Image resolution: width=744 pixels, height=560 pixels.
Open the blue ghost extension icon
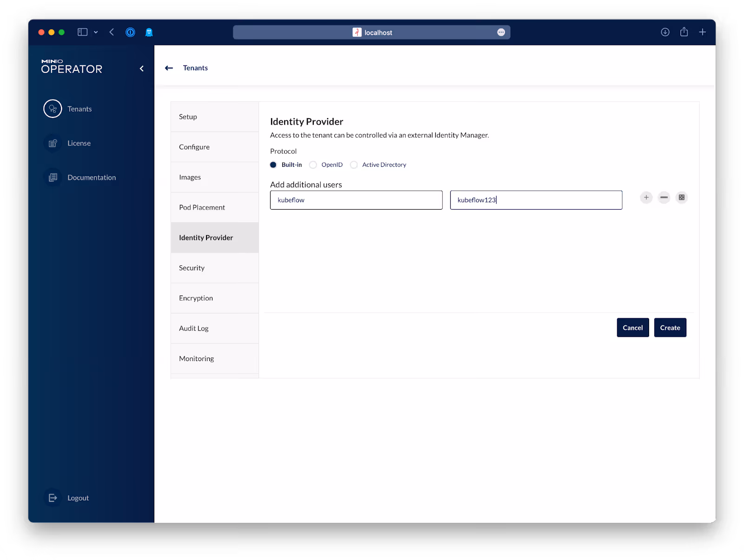149,32
